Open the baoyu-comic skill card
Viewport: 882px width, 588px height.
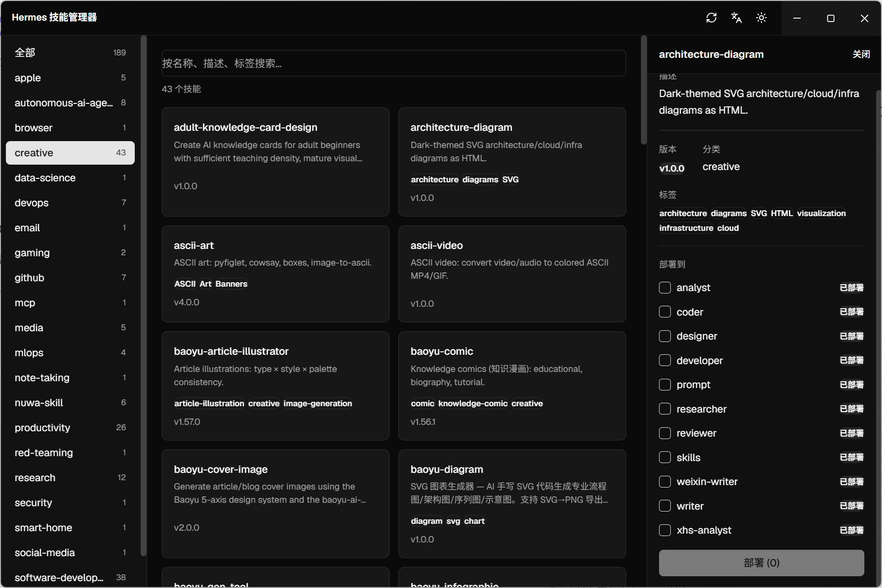[x=512, y=386]
